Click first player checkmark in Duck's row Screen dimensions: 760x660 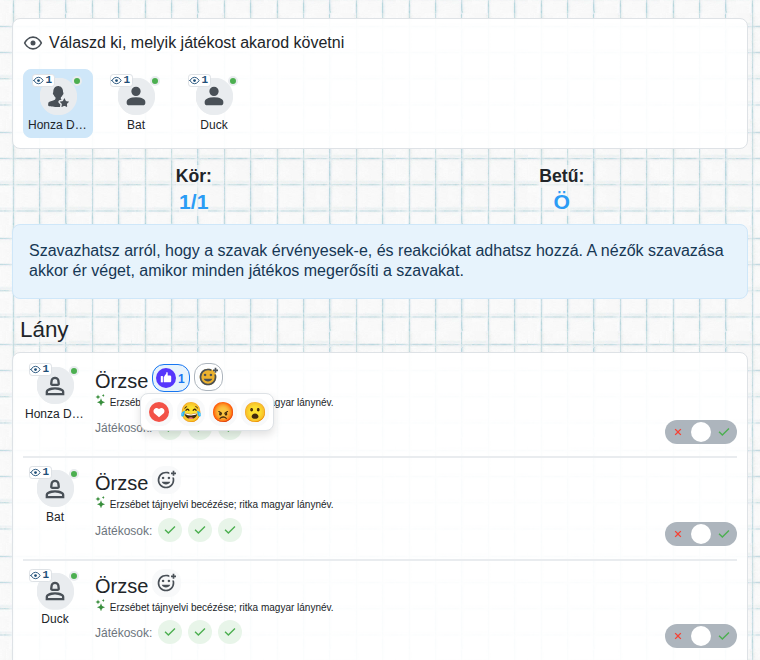click(170, 632)
